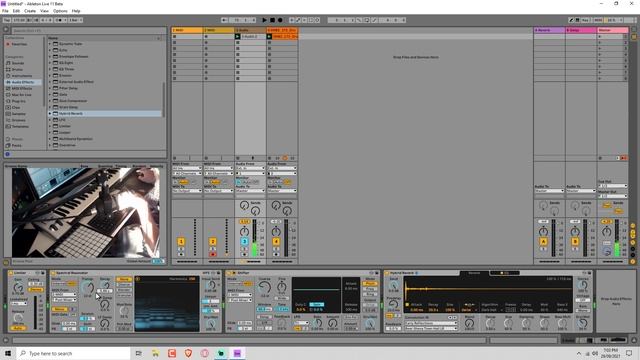Click the Limiter Gain knob
This screenshot has width=640, height=360.
18,288
